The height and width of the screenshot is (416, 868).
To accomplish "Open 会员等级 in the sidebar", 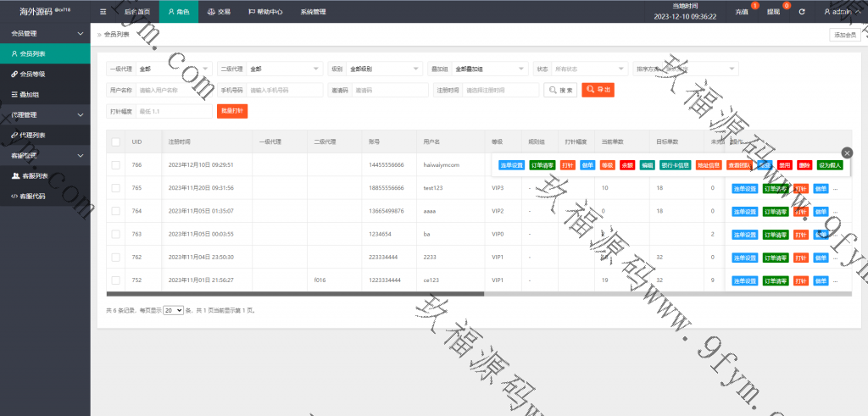I will point(32,74).
